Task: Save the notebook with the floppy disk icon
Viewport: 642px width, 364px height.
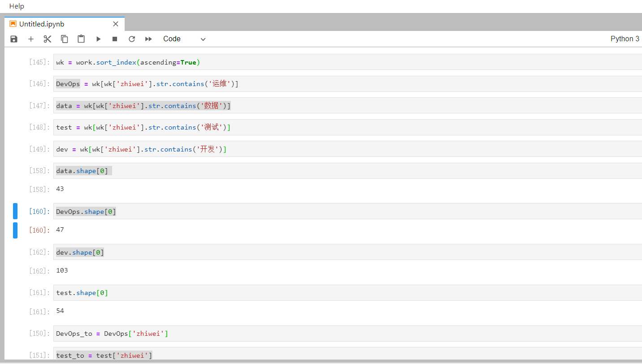Action: point(14,39)
